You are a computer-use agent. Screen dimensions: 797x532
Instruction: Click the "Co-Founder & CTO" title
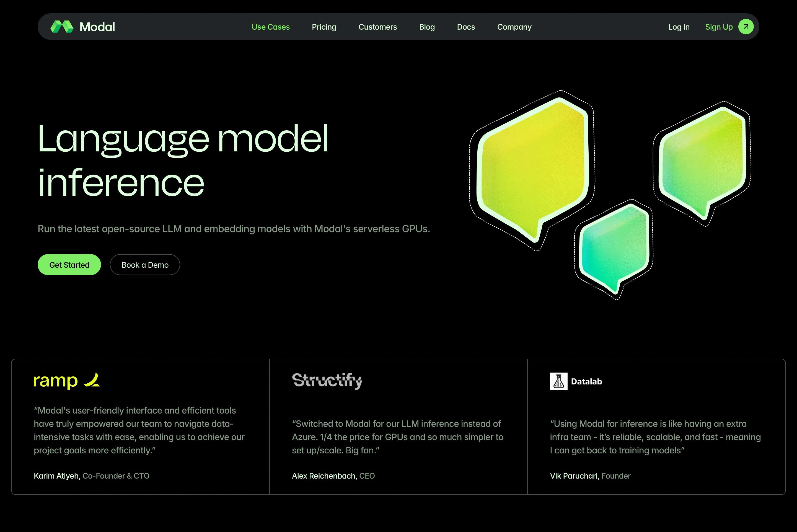116,476
